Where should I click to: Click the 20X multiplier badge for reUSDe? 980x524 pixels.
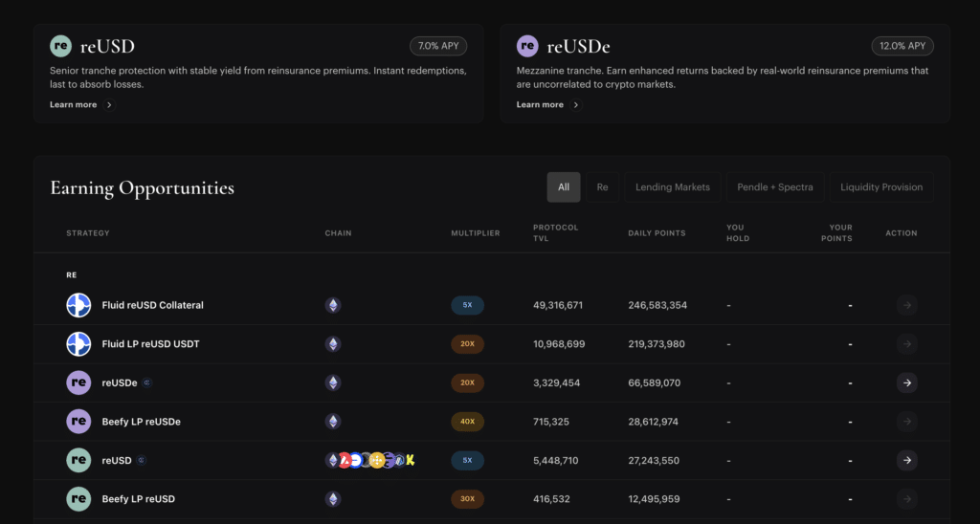click(x=467, y=382)
